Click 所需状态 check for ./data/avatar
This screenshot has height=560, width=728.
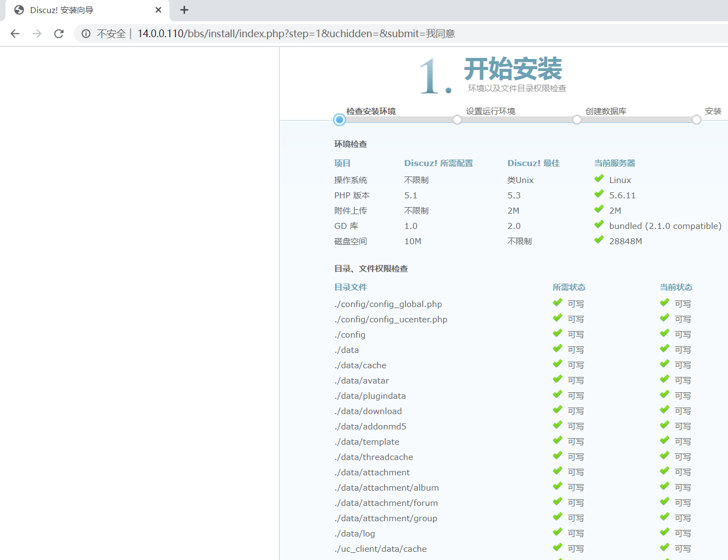click(x=558, y=379)
